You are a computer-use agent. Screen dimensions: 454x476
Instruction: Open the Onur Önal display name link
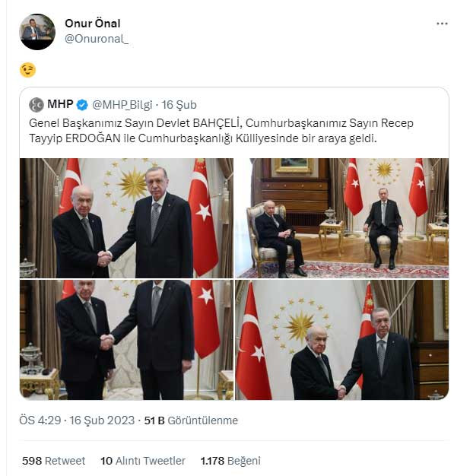(x=93, y=24)
